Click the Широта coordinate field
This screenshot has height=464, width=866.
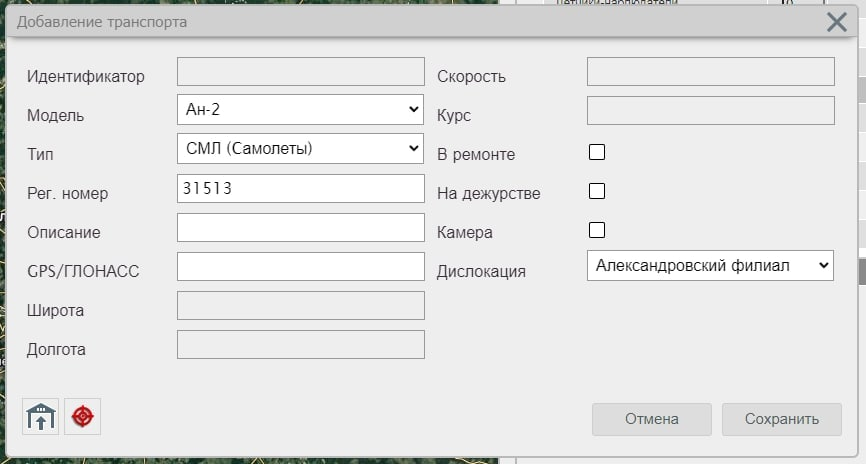300,305
